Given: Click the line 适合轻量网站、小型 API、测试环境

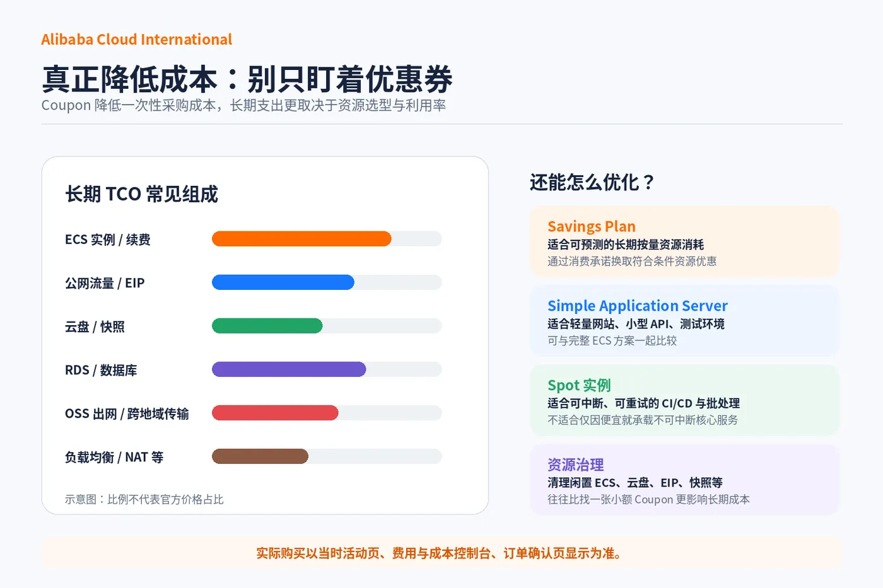Looking at the screenshot, I should point(636,324).
